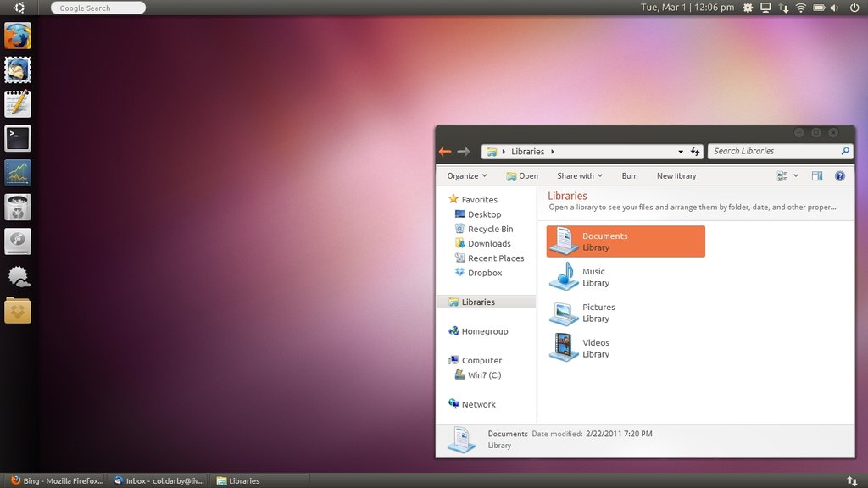The image size is (868, 488).
Task: Open the system monitor chart icon
Action: click(x=18, y=173)
